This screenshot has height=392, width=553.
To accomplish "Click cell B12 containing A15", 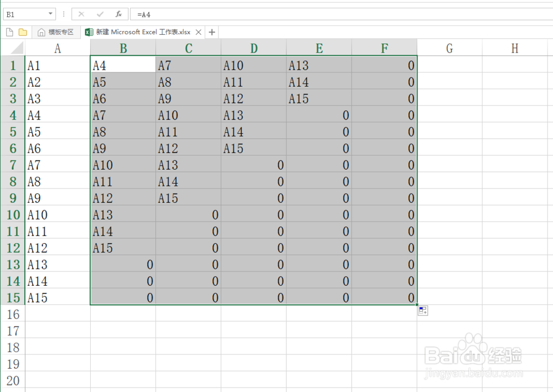I will point(123,247).
